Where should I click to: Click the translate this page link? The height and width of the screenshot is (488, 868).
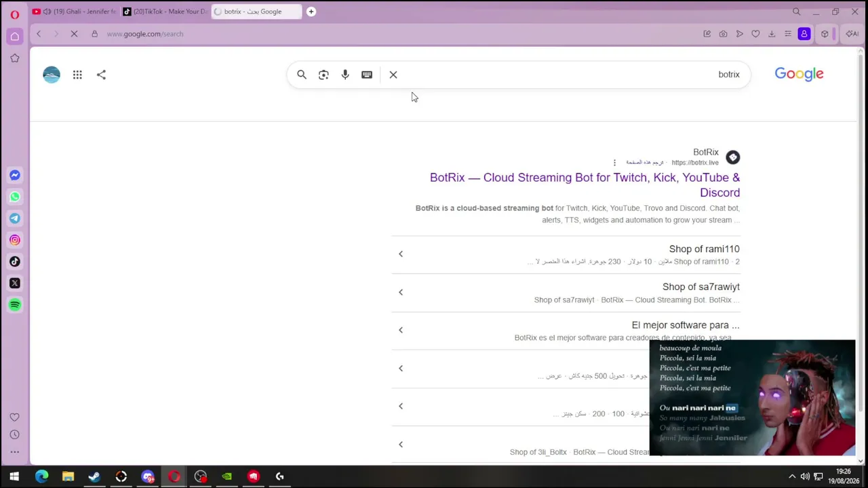tap(645, 163)
